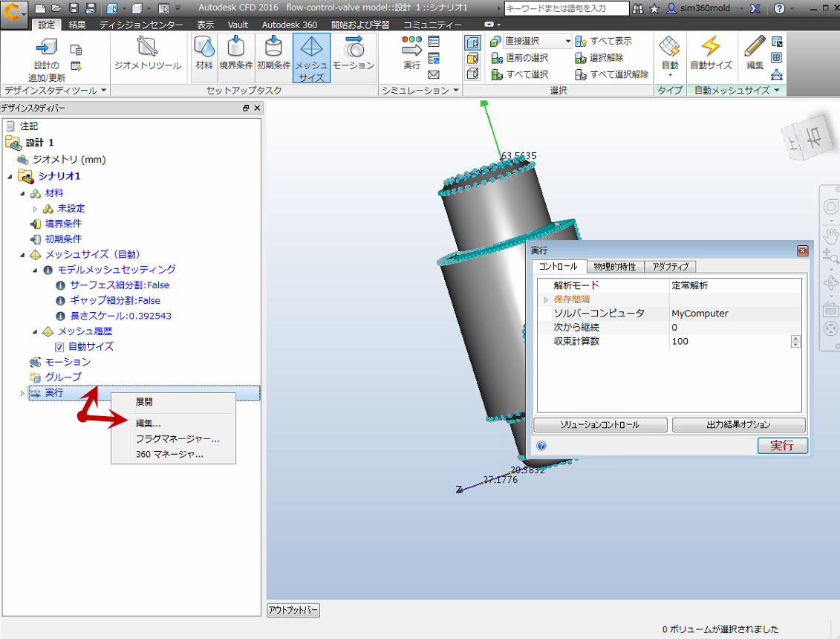
Task: Open the モーション motion task
Action: (x=353, y=53)
